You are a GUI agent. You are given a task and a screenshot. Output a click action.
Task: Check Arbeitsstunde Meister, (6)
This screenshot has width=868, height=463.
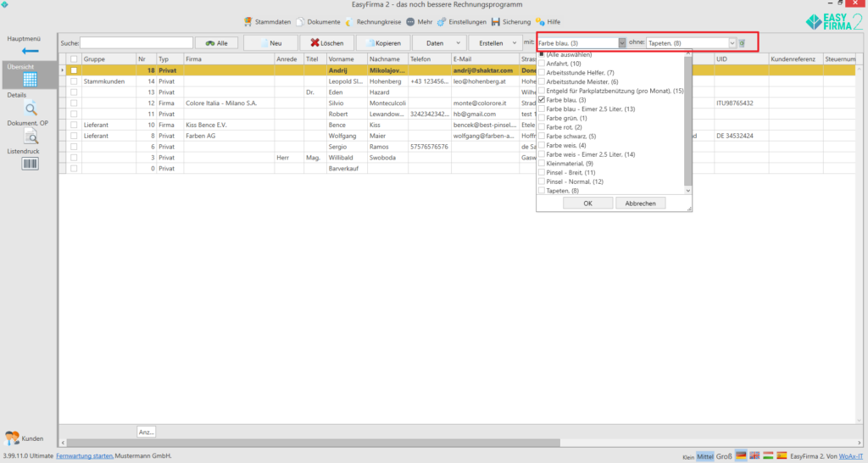click(x=542, y=81)
